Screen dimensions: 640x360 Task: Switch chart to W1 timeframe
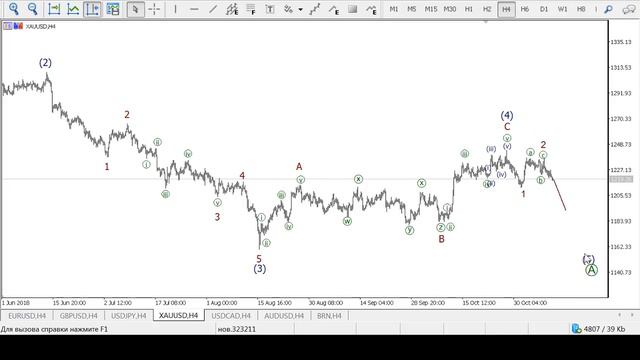tap(562, 9)
